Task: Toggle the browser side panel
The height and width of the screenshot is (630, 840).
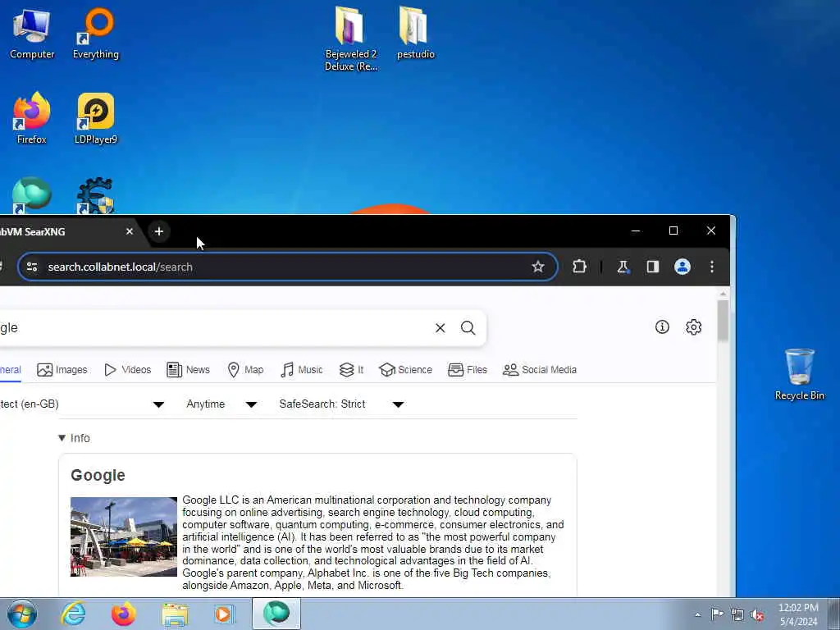Action: [x=652, y=267]
